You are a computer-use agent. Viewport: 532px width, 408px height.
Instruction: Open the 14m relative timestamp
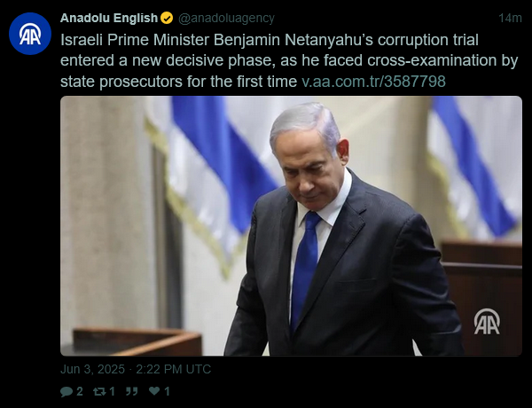(x=510, y=18)
